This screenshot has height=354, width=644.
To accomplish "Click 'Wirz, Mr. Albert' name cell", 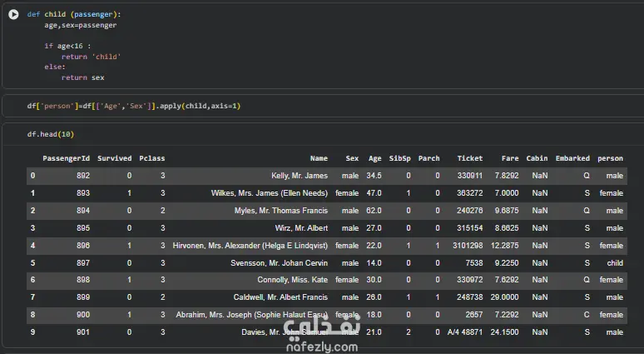I will [301, 227].
